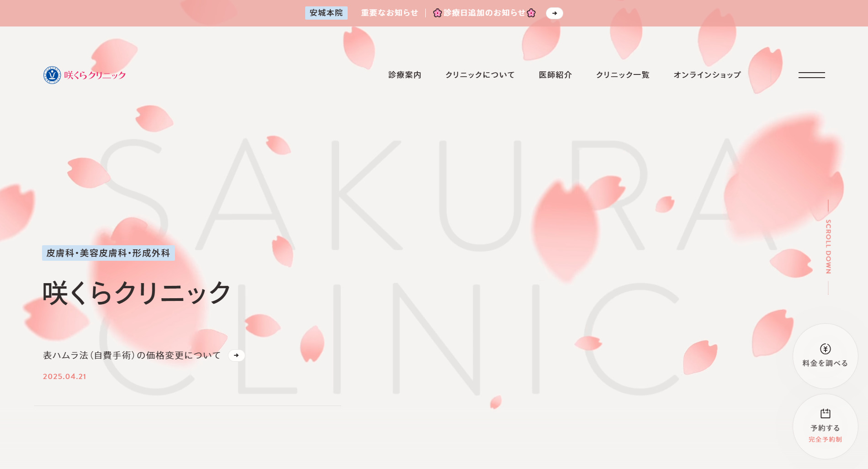Click the blue circular clinic logo emblem
This screenshot has height=469, width=868.
tap(52, 75)
